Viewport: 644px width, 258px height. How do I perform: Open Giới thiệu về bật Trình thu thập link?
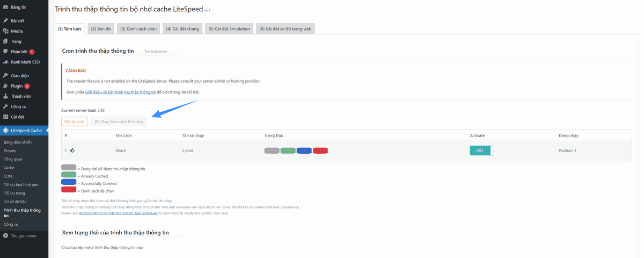pyautogui.click(x=120, y=92)
